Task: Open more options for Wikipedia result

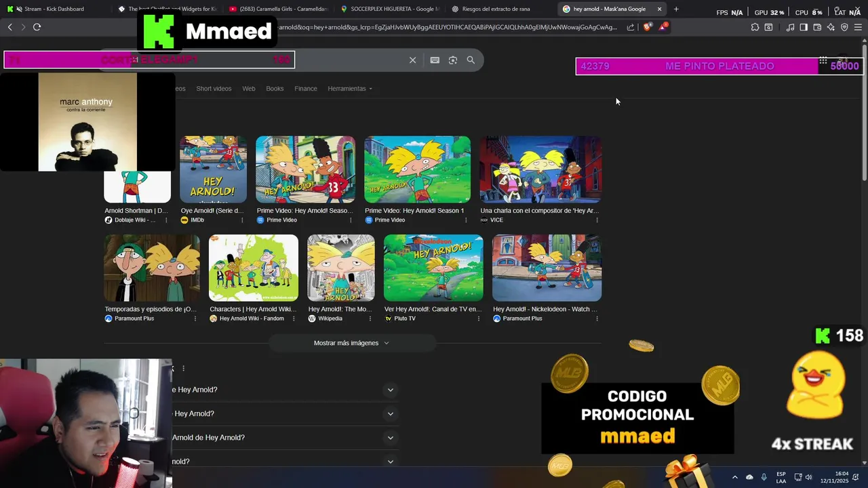Action: [370, 319]
